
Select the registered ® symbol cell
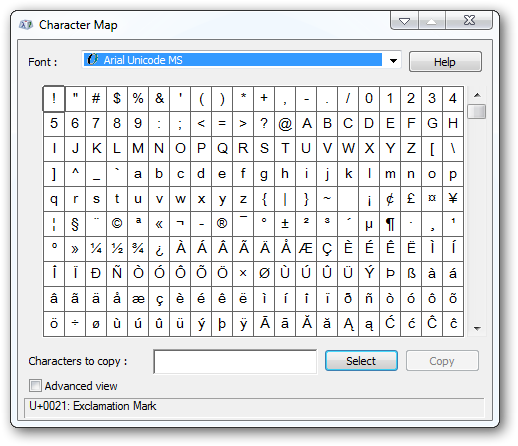tap(222, 224)
